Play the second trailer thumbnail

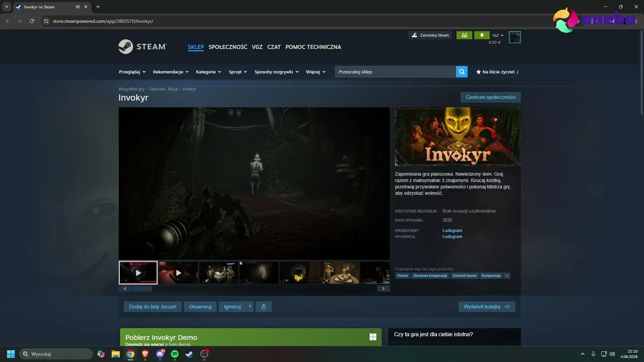click(178, 273)
